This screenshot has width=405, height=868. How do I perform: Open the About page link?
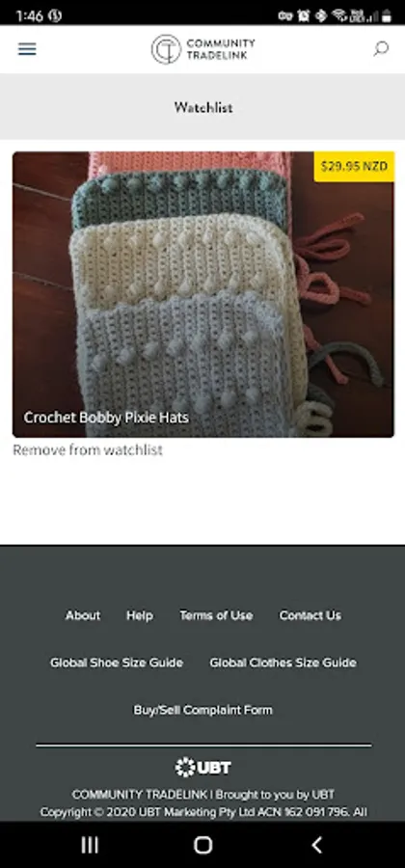(83, 615)
